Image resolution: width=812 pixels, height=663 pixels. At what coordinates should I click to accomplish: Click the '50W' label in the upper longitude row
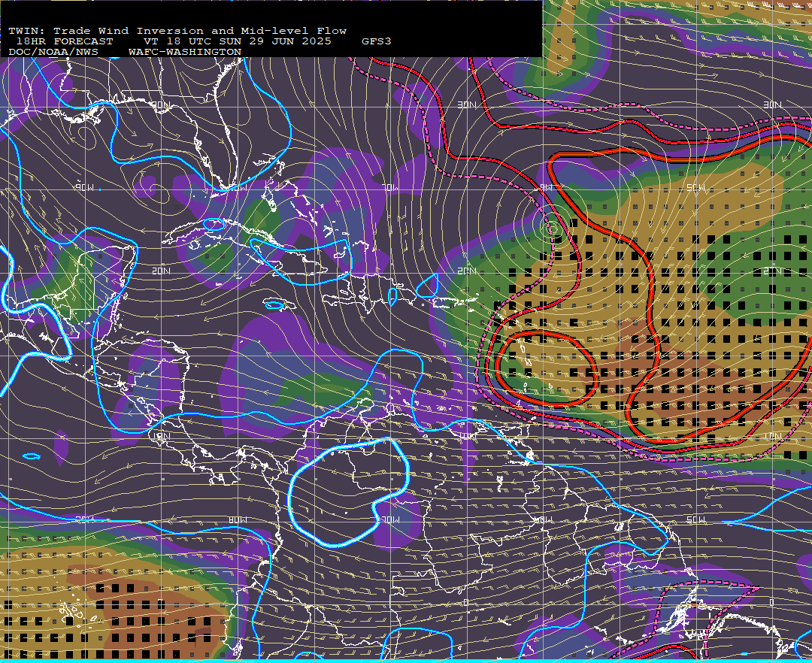pyautogui.click(x=696, y=187)
